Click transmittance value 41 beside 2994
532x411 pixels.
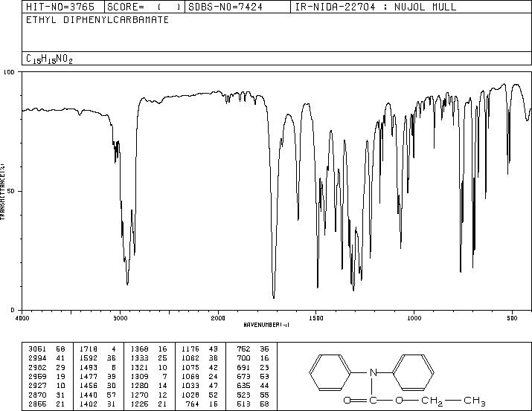(60, 358)
